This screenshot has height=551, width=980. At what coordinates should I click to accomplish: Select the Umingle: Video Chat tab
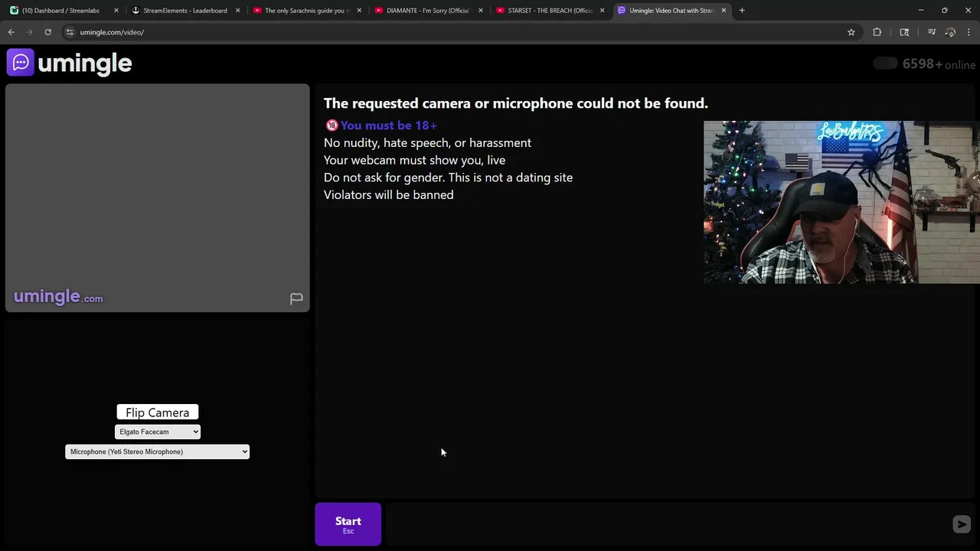(671, 11)
